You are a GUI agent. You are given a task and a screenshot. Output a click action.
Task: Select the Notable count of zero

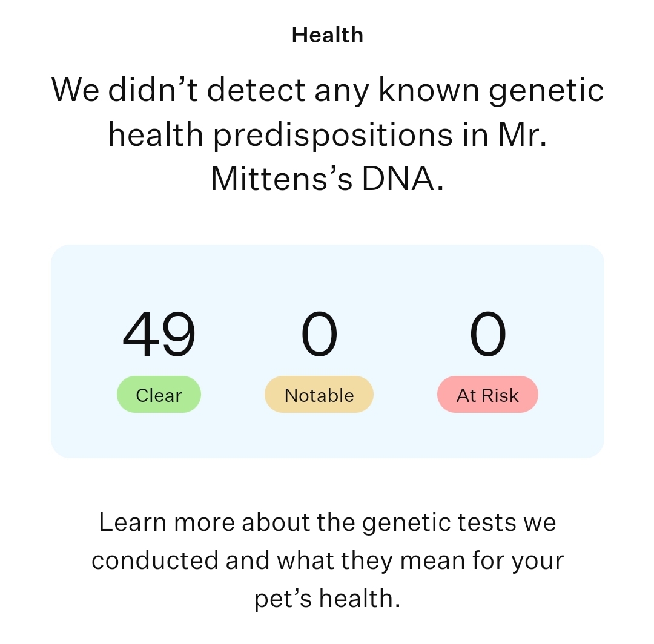coord(319,335)
